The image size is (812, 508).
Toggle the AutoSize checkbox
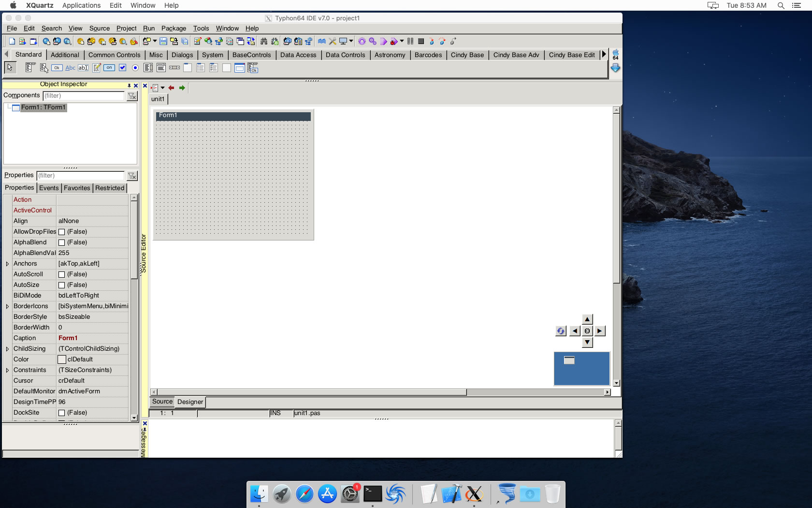[x=61, y=285]
